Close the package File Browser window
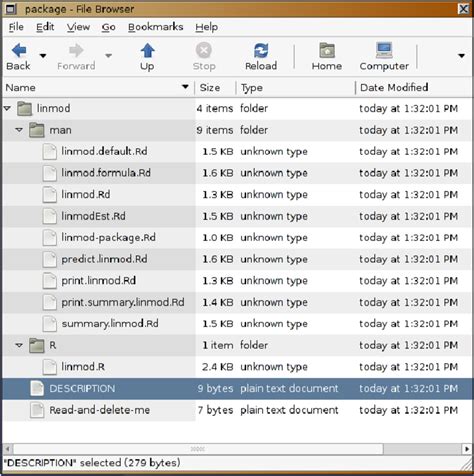 (464, 9)
